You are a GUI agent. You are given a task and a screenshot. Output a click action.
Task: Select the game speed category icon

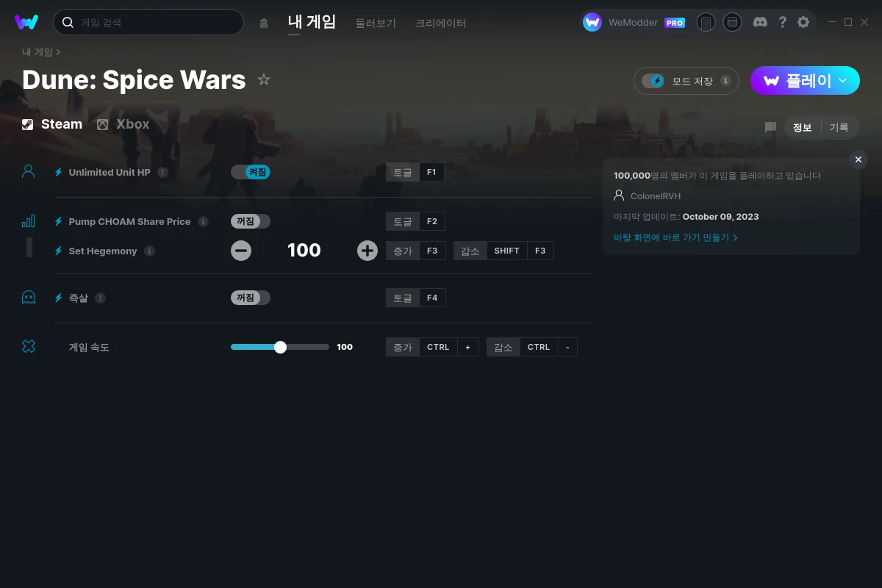pos(29,346)
